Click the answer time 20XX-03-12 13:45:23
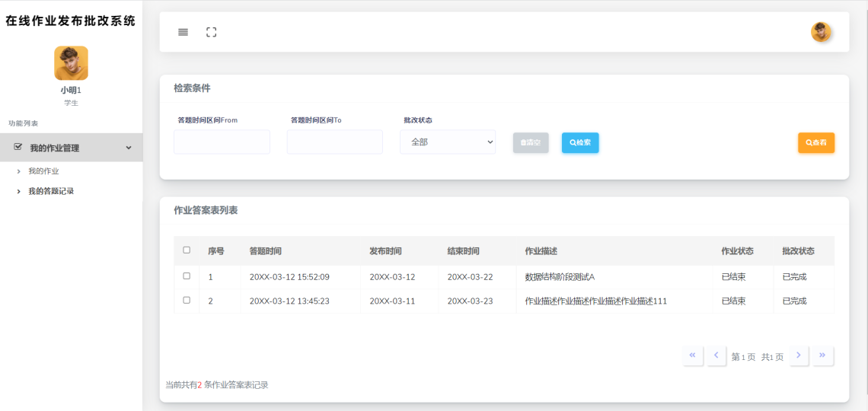The image size is (868, 411). 289,301
